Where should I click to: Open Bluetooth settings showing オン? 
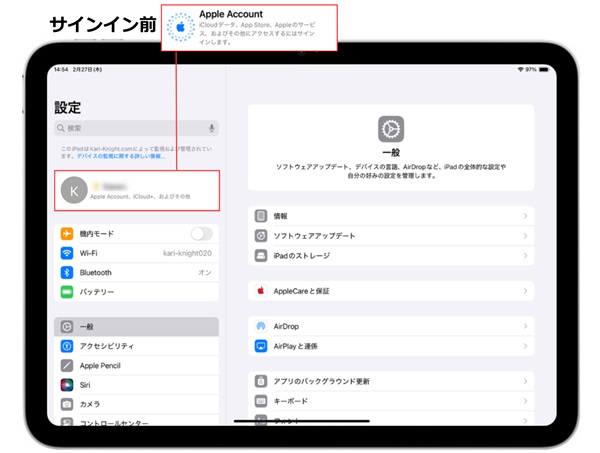coord(137,272)
